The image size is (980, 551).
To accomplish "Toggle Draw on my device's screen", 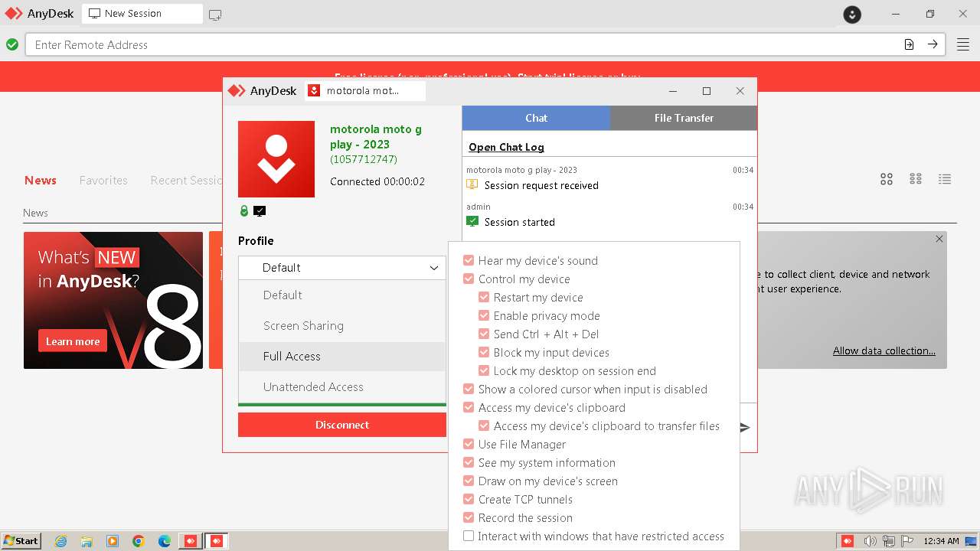I will [469, 481].
